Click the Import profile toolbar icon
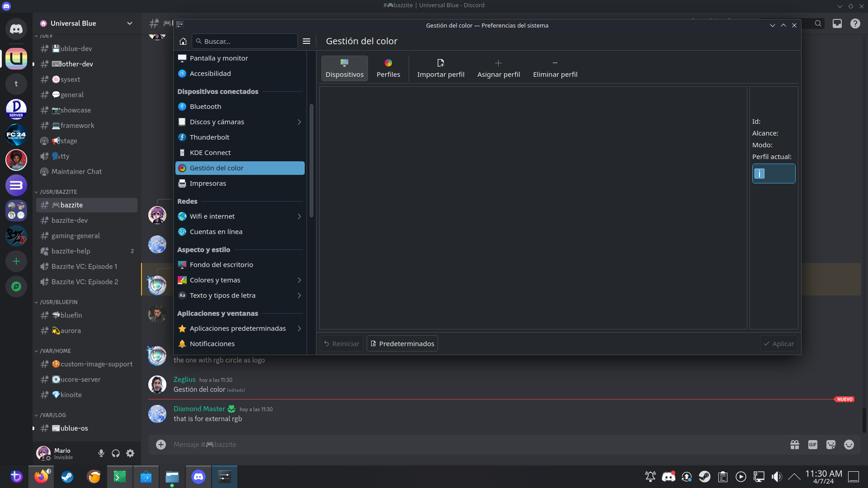868x488 pixels. point(441,63)
